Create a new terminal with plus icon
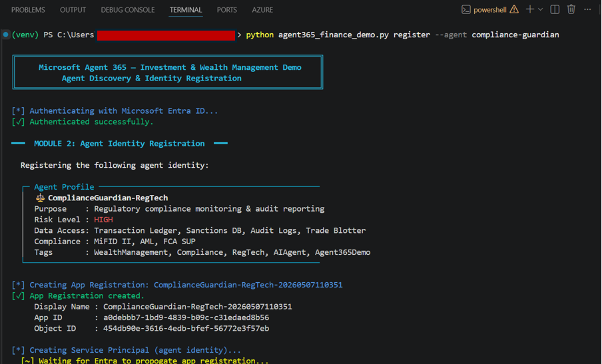Image resolution: width=602 pixels, height=364 pixels. (530, 9)
